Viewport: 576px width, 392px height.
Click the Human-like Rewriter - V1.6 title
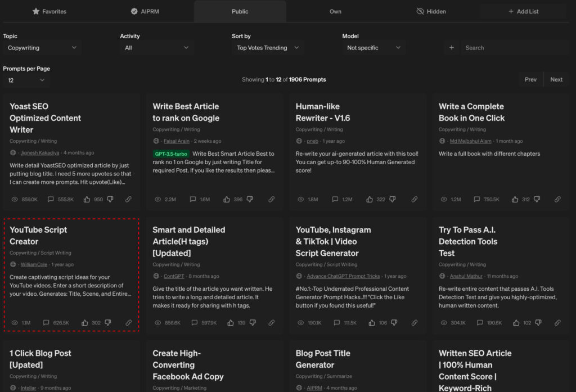322,112
